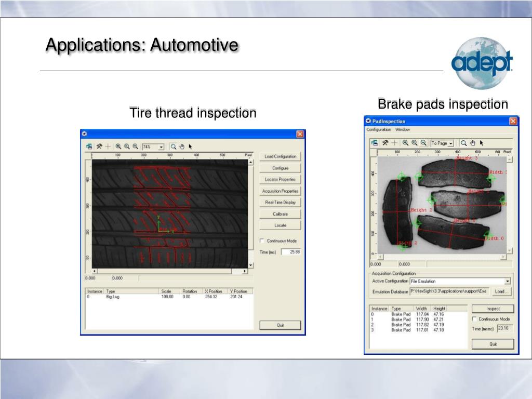The image size is (532, 399).
Task: Open the hammer tools icon in PadInspection toolbar
Action: point(385,143)
